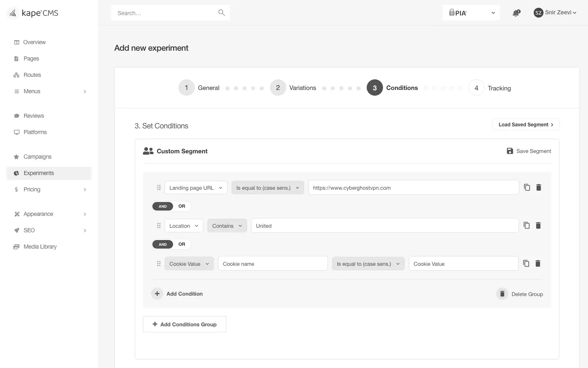Delete the Landing page URL condition
This screenshot has width=588, height=368.
[539, 187]
